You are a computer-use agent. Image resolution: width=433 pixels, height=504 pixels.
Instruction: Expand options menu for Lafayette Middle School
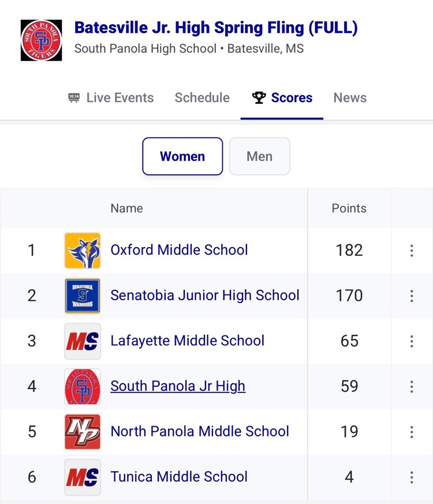(x=412, y=341)
